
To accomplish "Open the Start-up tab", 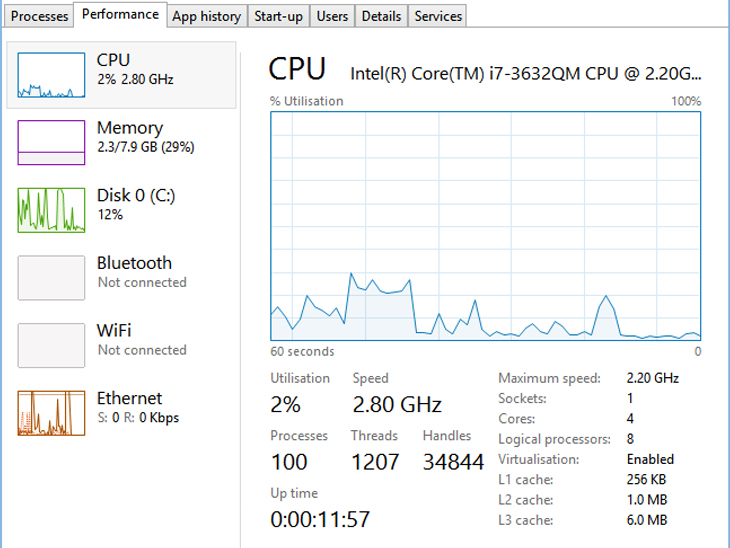I will tap(278, 16).
